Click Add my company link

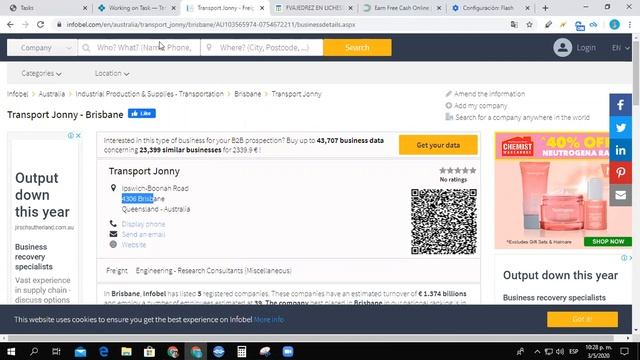[x=480, y=106]
